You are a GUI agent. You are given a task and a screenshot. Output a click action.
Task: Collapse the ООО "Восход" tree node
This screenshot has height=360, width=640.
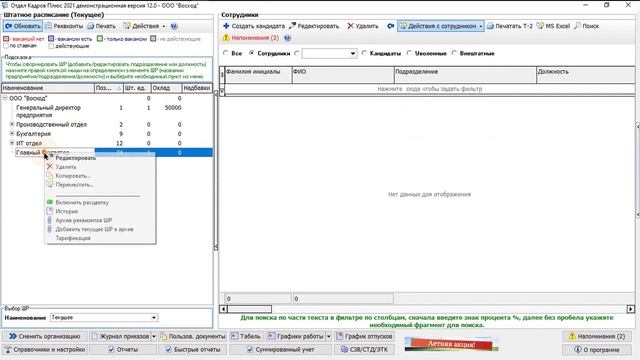[x=5, y=98]
